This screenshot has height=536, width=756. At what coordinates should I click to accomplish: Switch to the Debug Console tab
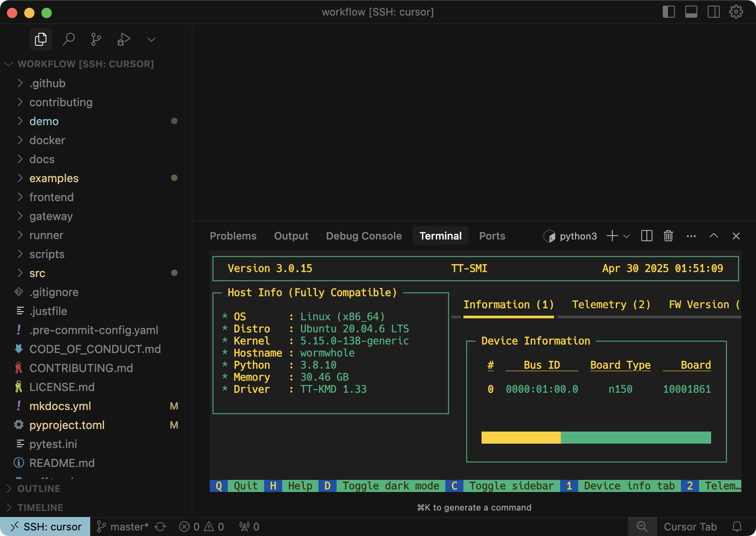click(x=363, y=236)
